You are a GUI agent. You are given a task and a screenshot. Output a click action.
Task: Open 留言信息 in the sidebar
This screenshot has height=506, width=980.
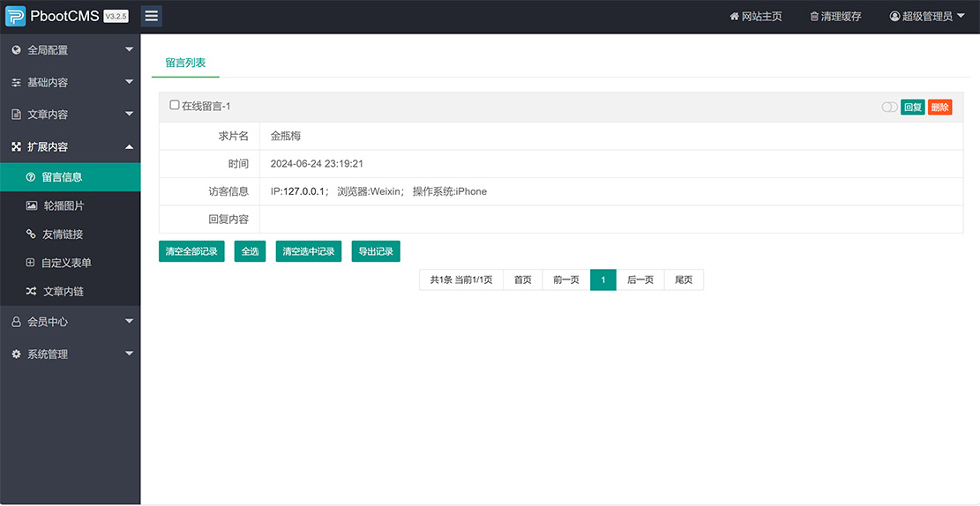pos(70,177)
